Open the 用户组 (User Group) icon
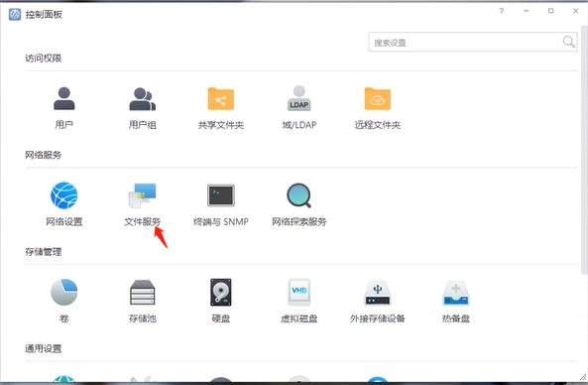 [x=142, y=99]
